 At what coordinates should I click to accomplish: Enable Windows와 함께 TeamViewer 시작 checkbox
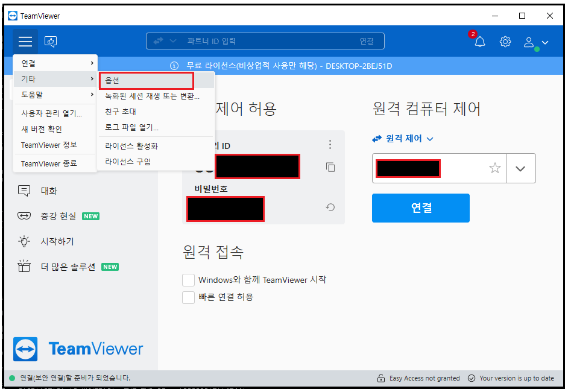(188, 280)
